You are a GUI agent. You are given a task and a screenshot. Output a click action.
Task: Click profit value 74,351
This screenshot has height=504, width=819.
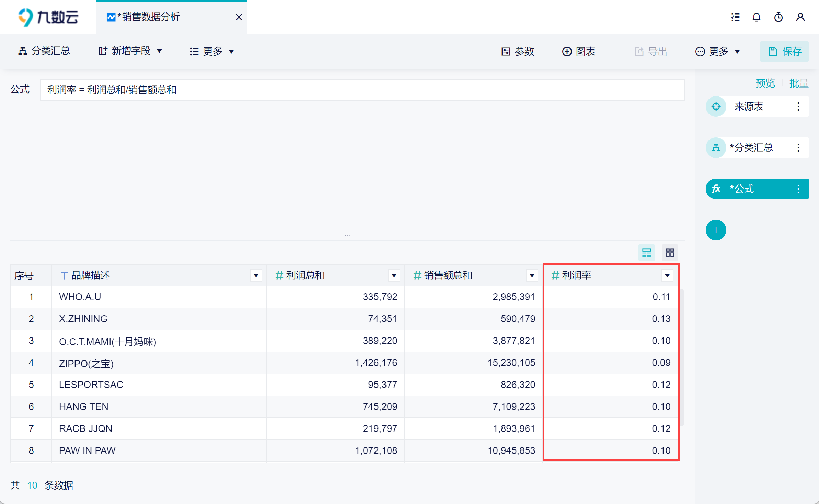382,319
